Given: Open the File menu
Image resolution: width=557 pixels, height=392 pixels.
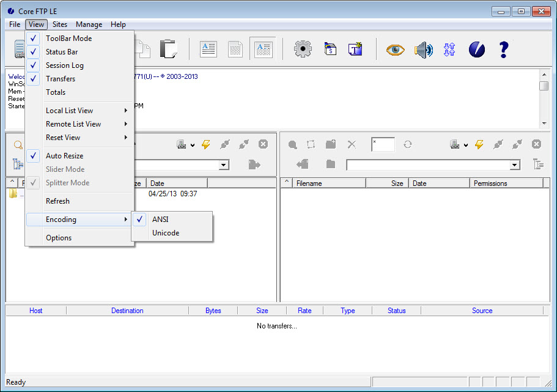Looking at the screenshot, I should click(x=15, y=24).
